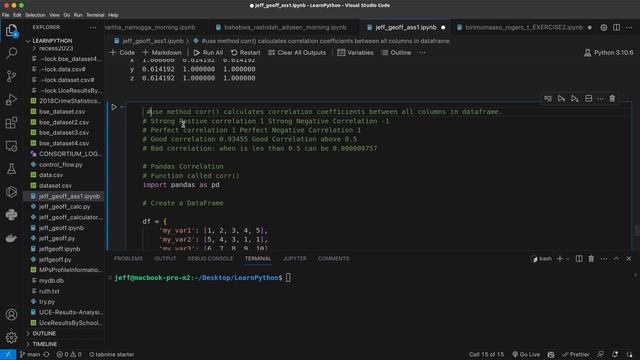Open the Docker whale icon

click(11, 238)
